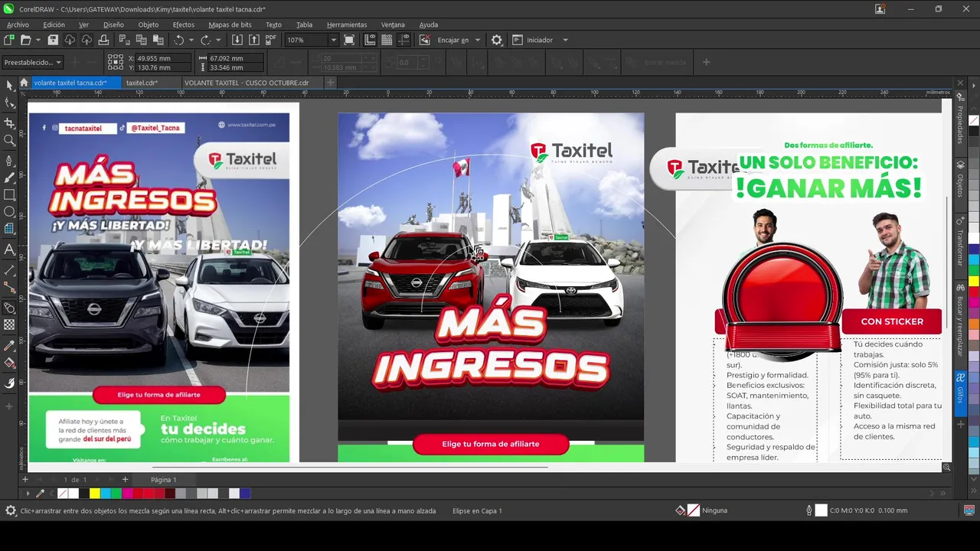Select the Interactive Fill tool

point(9,364)
